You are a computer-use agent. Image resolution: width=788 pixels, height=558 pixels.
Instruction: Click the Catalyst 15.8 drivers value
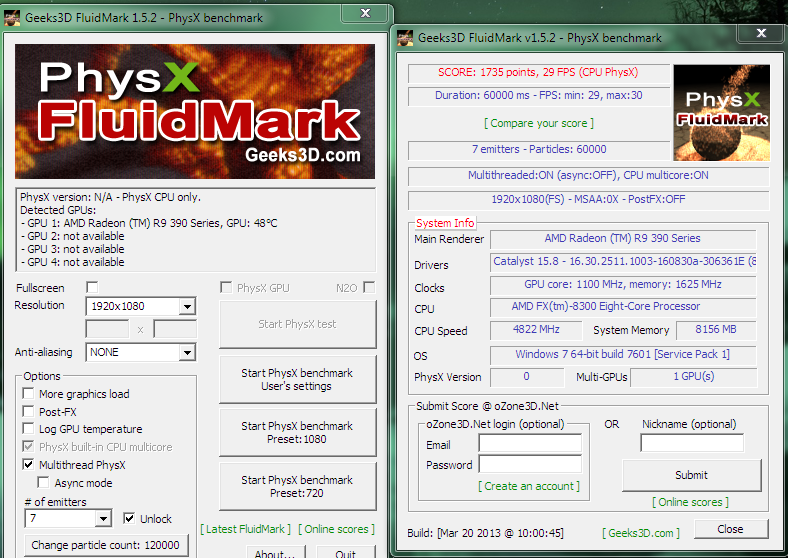click(623, 262)
